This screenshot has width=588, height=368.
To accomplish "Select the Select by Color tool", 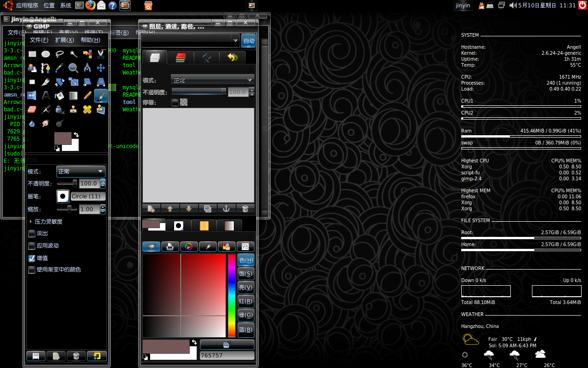I will click(87, 54).
